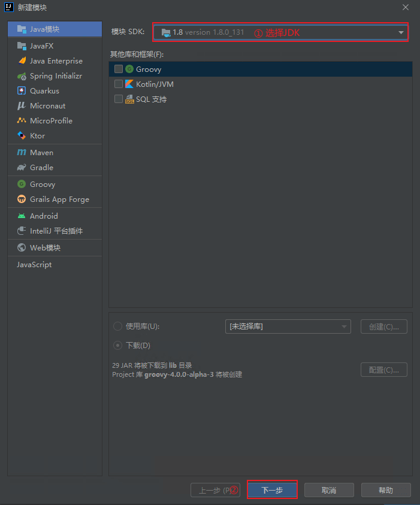Select the 下载(D) radio button
Image resolution: width=420 pixels, height=505 pixels.
[118, 346]
